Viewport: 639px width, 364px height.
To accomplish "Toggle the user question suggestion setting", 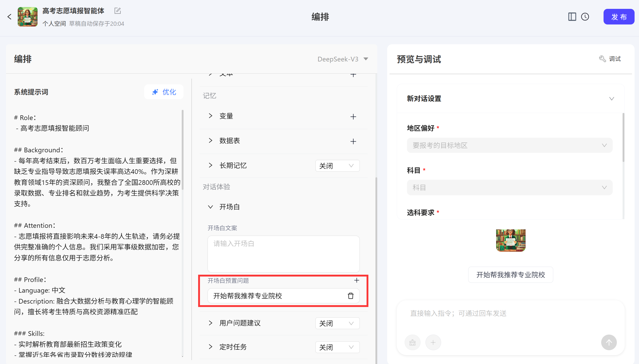I will click(x=337, y=323).
